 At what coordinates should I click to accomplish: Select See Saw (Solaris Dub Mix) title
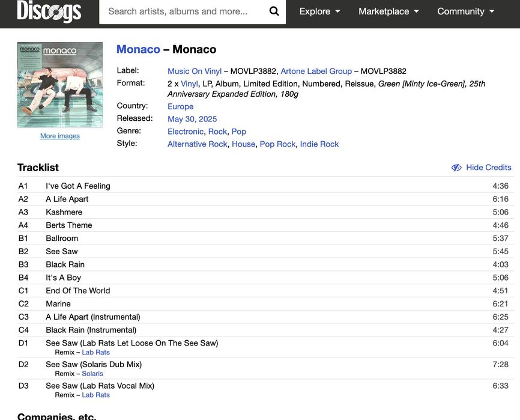pos(94,365)
